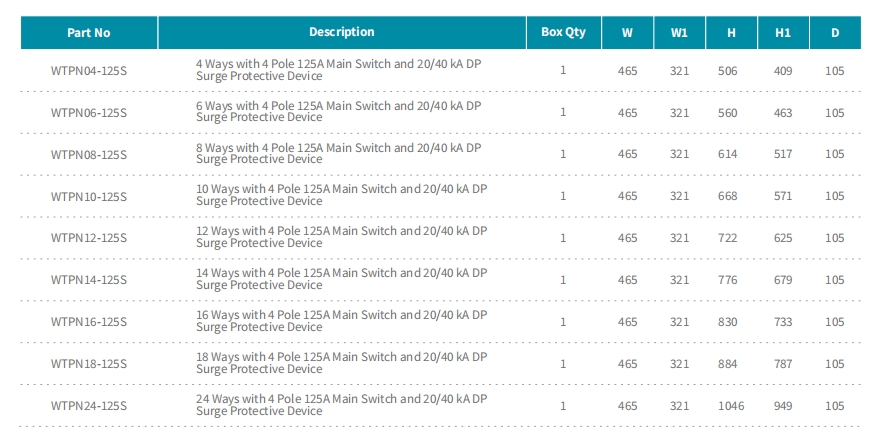Click the H1 column header

783,33
